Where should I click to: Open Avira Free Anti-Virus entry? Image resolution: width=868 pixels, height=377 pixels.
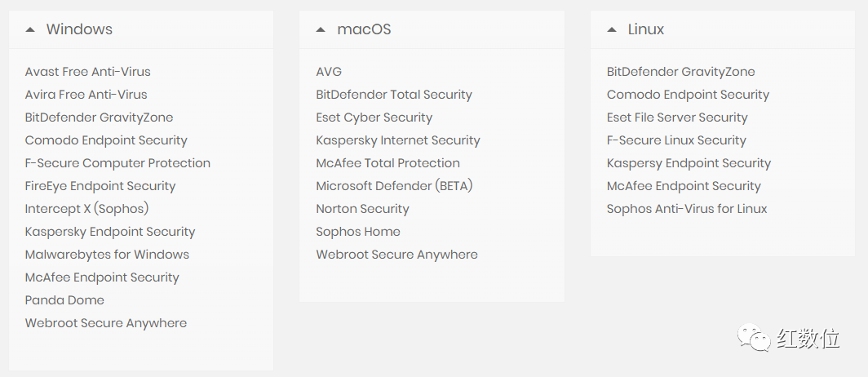86,95
